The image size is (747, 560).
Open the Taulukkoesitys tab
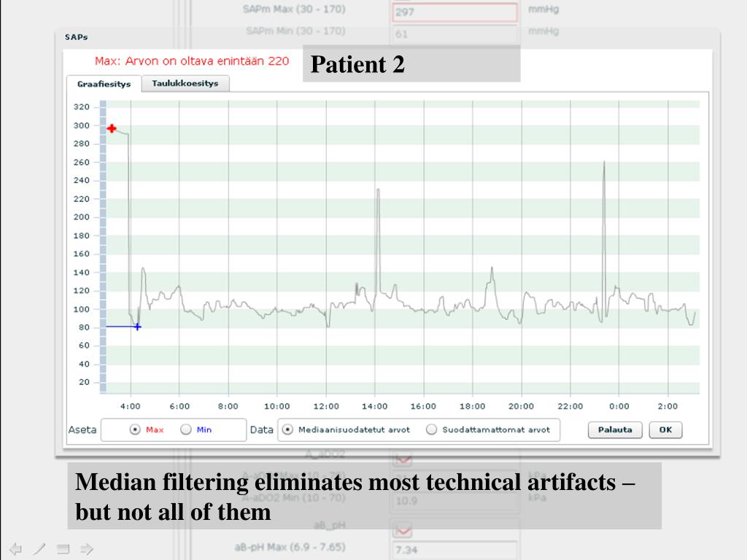pyautogui.click(x=185, y=83)
